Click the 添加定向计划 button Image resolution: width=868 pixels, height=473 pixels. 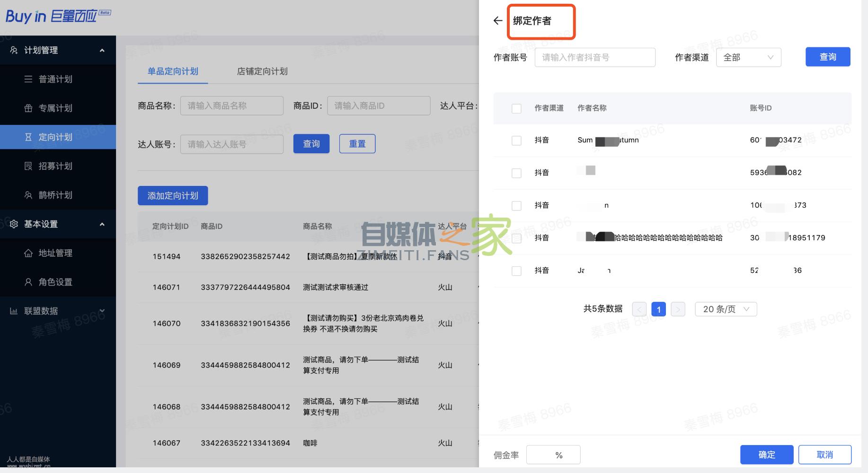point(173,195)
